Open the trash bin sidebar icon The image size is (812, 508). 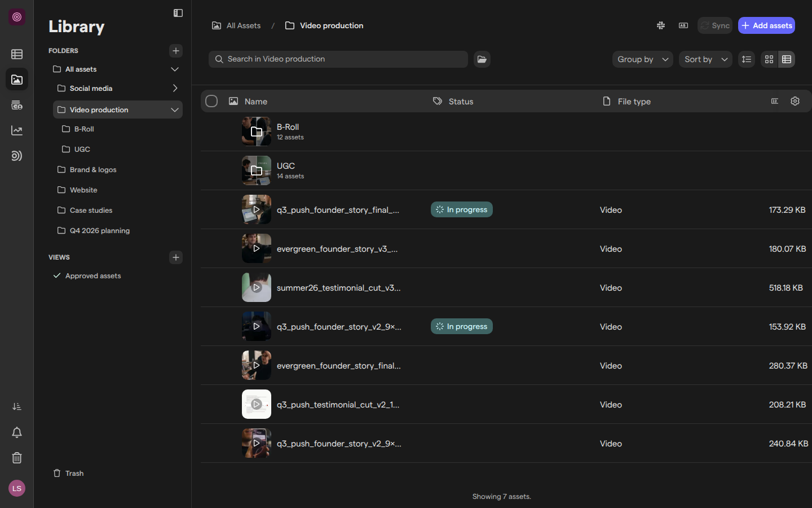pyautogui.click(x=17, y=458)
